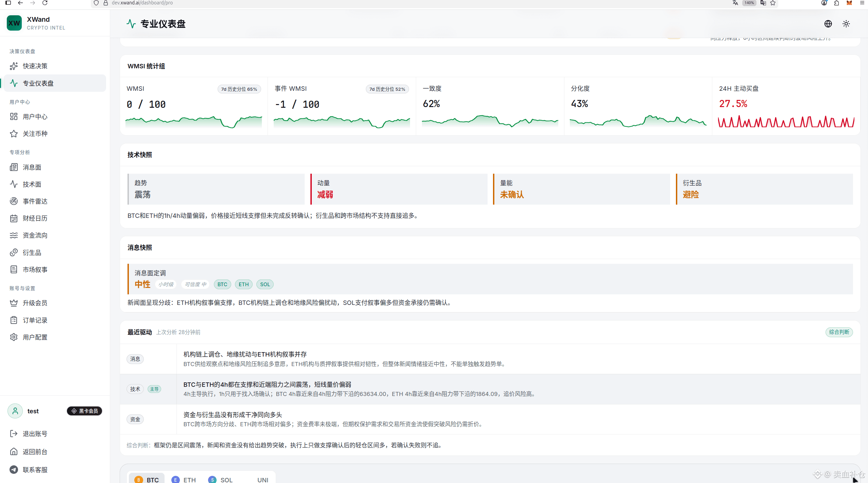Click the browser 140% zoom indicator
The height and width of the screenshot is (483, 868).
[x=749, y=3]
